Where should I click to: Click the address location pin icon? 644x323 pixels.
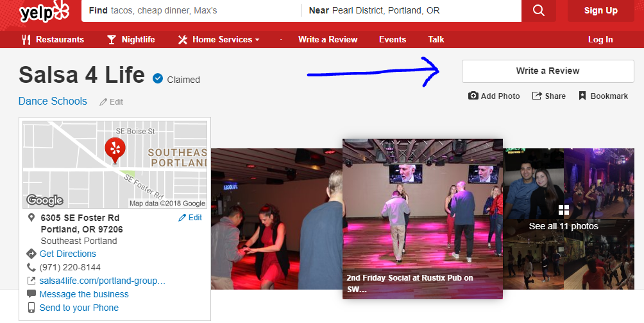[31, 218]
